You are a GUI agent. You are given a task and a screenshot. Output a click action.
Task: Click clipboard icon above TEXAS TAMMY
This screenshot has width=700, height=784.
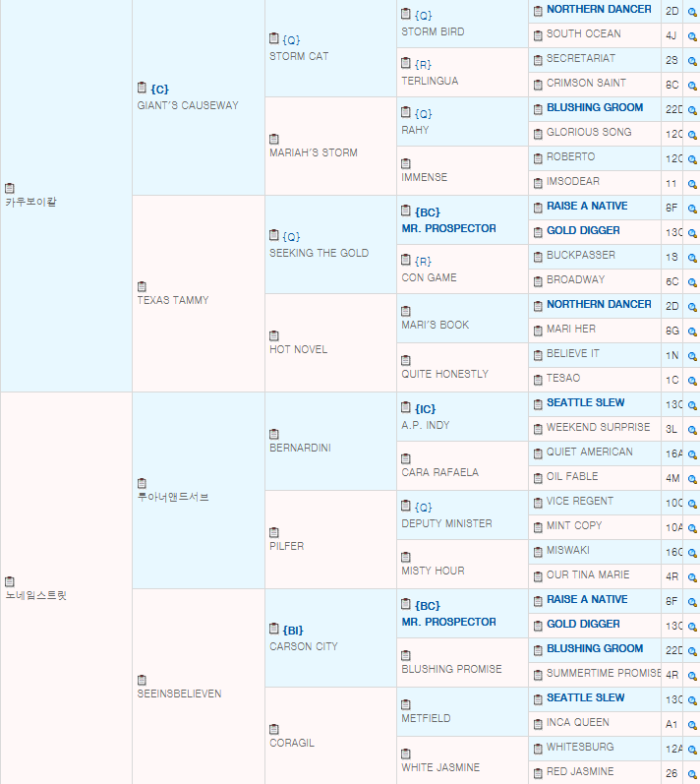[142, 286]
